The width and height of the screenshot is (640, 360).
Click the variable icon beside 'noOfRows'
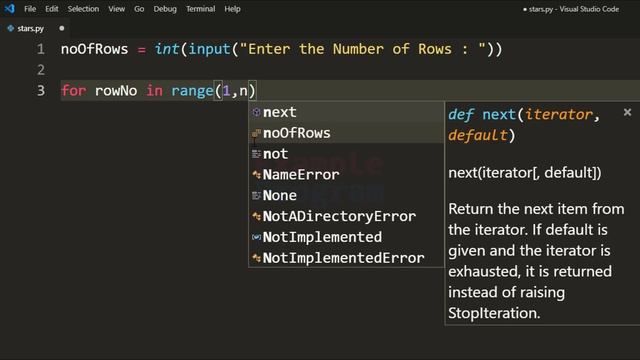click(256, 133)
